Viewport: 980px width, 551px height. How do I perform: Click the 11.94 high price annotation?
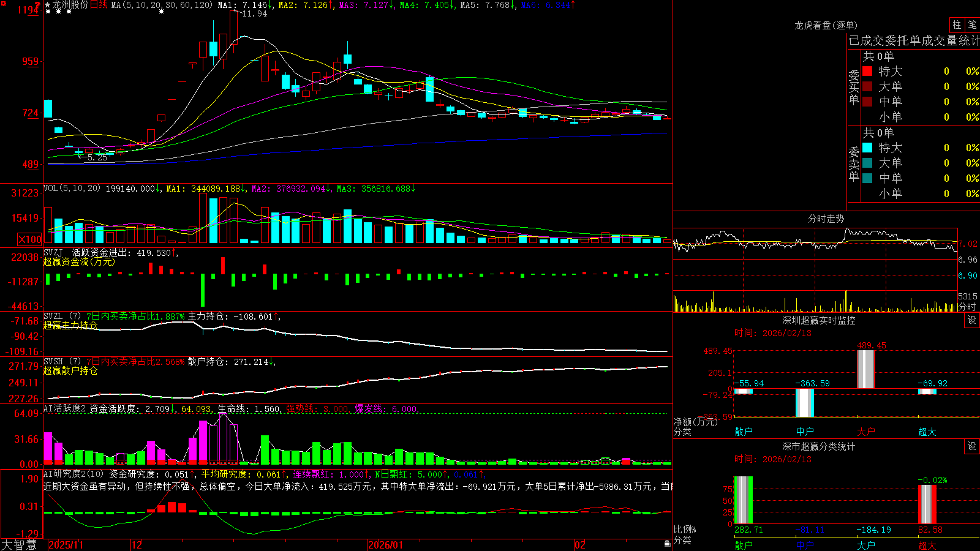point(254,13)
